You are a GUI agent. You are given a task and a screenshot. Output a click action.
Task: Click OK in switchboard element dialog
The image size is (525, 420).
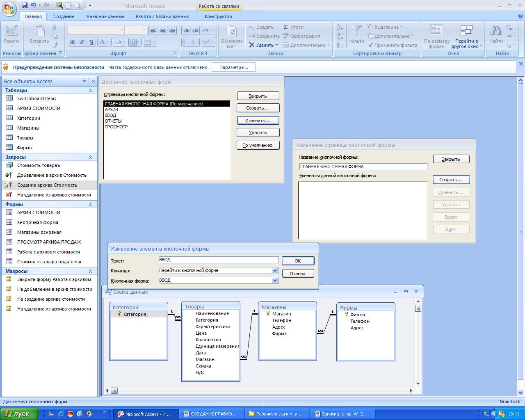tap(298, 261)
